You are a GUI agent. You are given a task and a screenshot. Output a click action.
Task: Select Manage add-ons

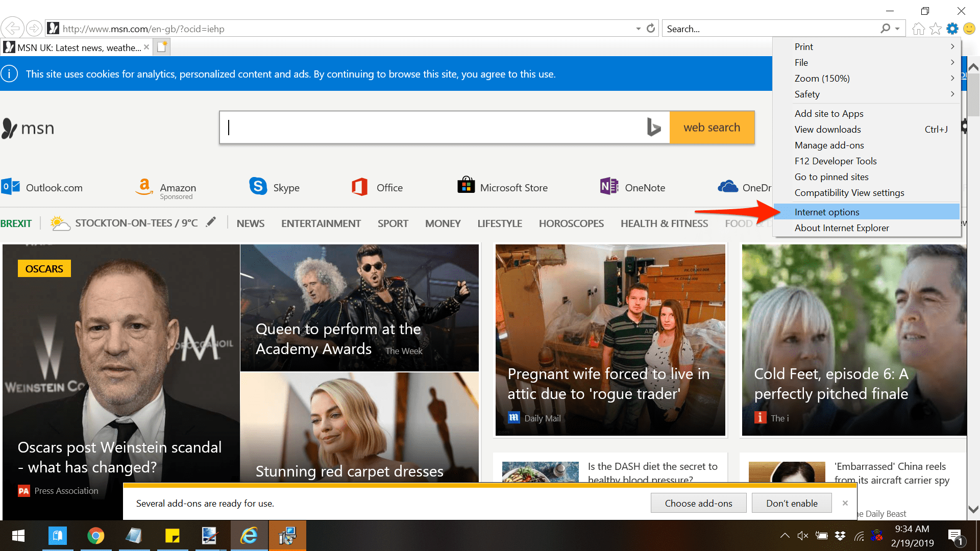point(867,145)
